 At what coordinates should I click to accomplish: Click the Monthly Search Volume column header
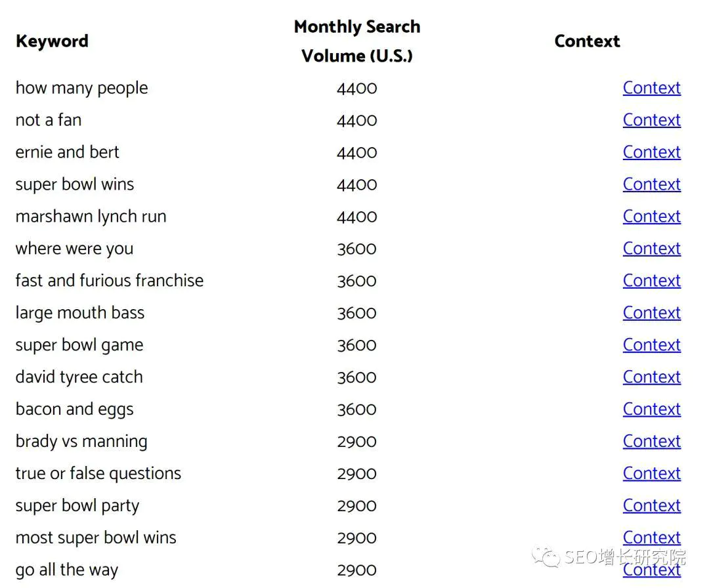click(356, 41)
